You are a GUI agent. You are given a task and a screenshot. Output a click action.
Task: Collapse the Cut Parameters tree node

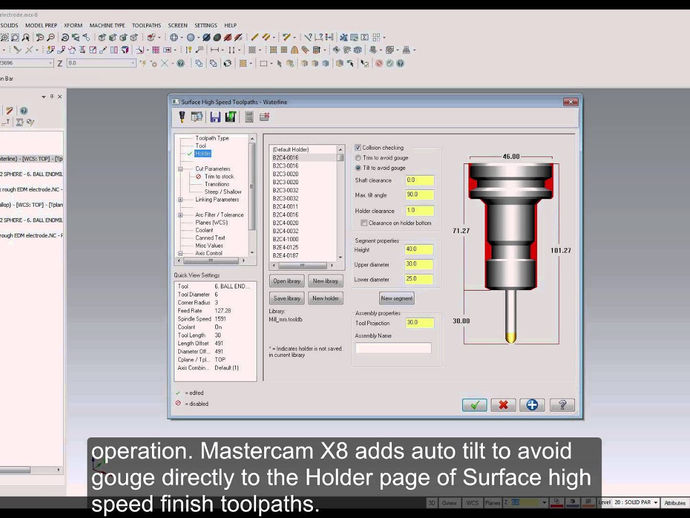click(180, 169)
